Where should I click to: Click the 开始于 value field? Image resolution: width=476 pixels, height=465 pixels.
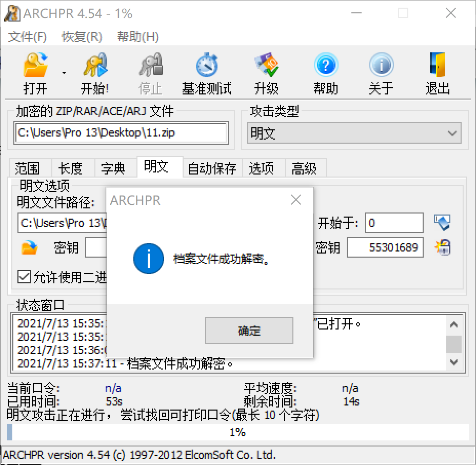pos(394,223)
